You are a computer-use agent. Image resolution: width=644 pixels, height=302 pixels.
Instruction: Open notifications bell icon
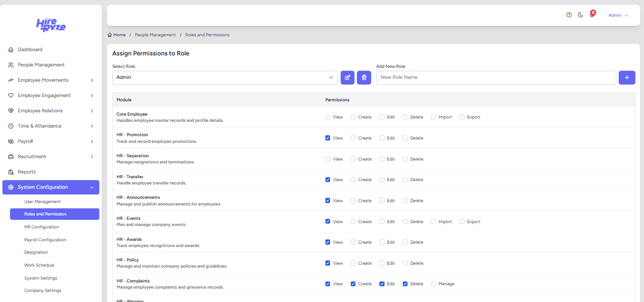point(592,15)
